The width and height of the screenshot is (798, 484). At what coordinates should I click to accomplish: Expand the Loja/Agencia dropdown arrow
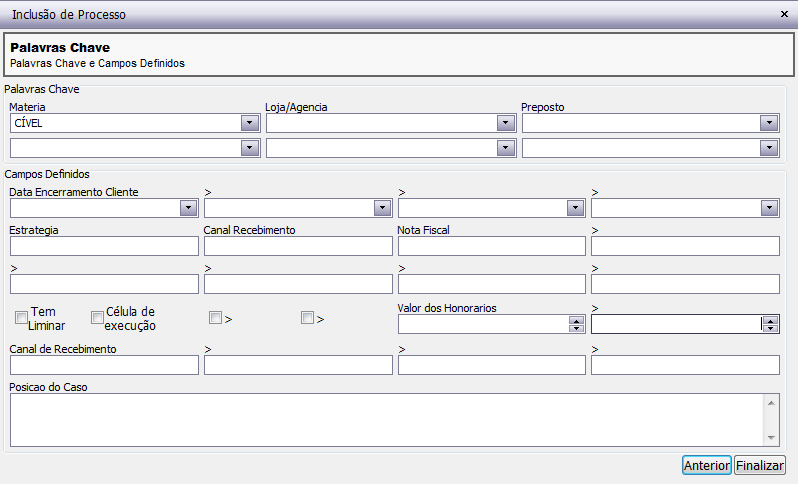[505, 123]
